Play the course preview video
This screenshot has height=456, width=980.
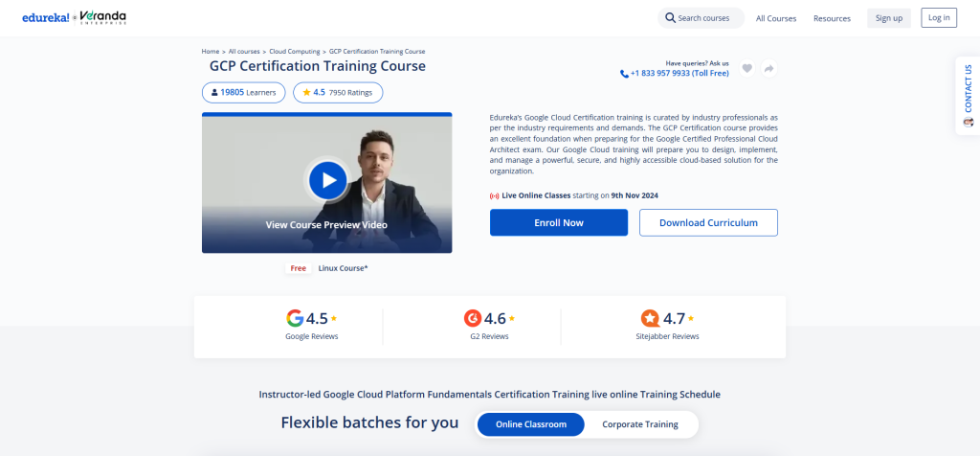[327, 180]
